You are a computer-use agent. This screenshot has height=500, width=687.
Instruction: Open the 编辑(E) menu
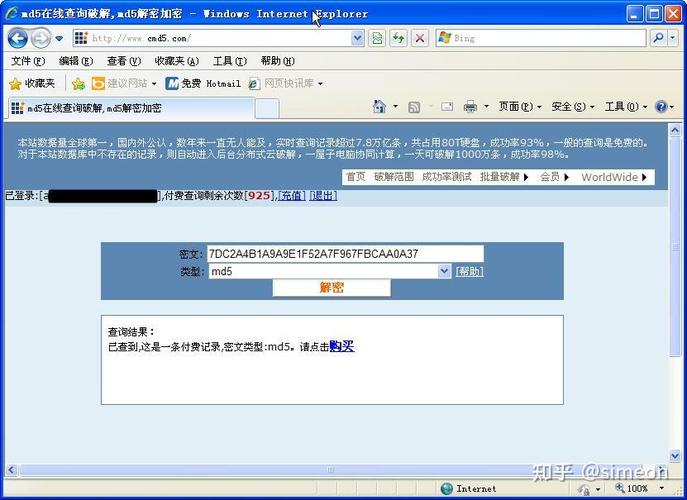click(x=76, y=61)
